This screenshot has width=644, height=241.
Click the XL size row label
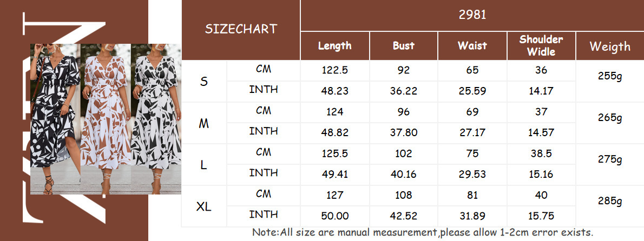coord(204,207)
